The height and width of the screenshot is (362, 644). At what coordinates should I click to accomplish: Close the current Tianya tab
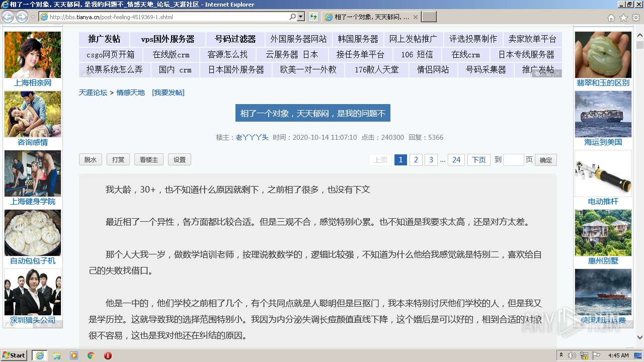(x=415, y=17)
